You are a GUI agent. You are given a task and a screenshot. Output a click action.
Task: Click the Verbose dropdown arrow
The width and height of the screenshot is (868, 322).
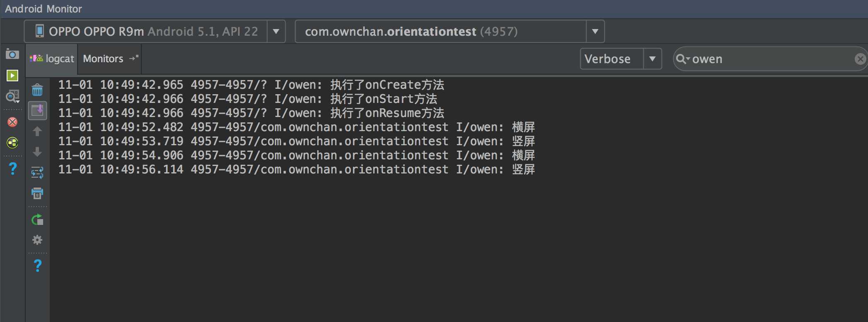652,59
